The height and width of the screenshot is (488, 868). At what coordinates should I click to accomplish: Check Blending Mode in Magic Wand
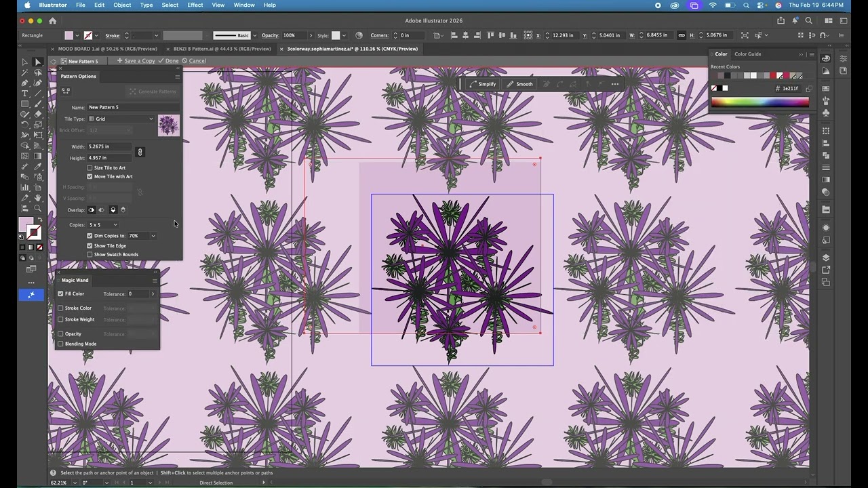60,344
